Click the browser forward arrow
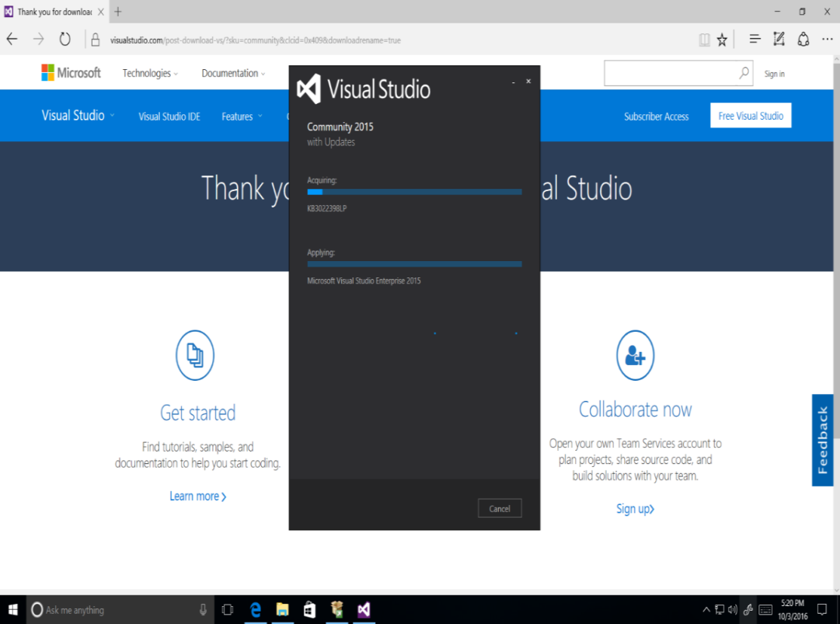 pos(38,39)
